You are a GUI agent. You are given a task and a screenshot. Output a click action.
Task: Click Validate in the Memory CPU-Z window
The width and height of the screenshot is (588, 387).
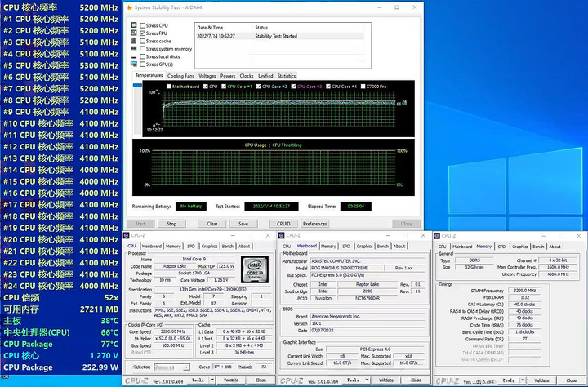pos(542,380)
